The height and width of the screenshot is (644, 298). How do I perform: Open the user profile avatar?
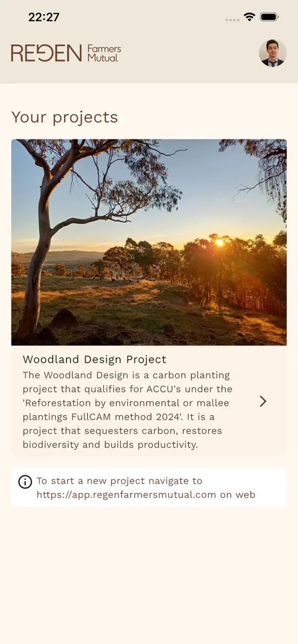point(273,53)
